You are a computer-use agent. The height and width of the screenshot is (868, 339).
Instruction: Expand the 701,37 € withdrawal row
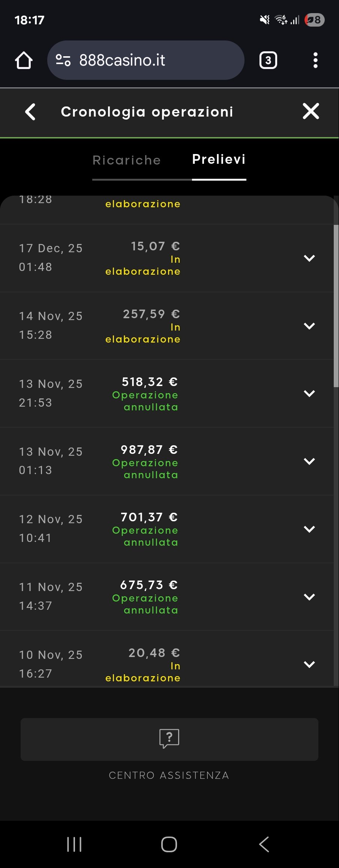tap(309, 529)
